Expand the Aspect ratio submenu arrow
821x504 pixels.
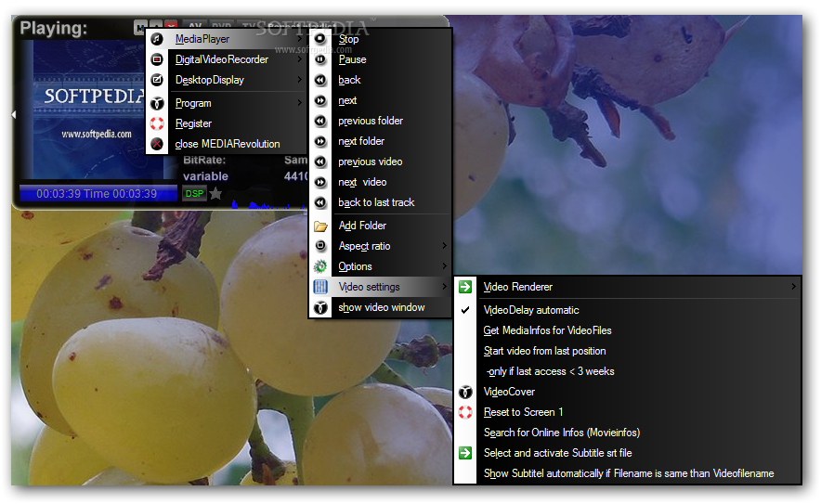[444, 245]
